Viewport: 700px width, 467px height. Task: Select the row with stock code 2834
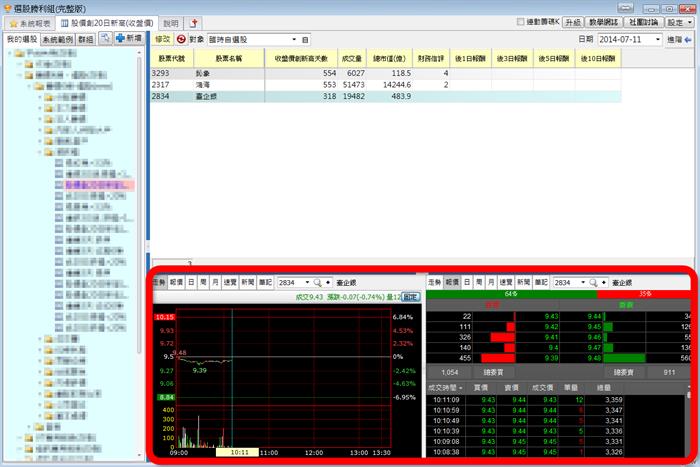click(386, 96)
